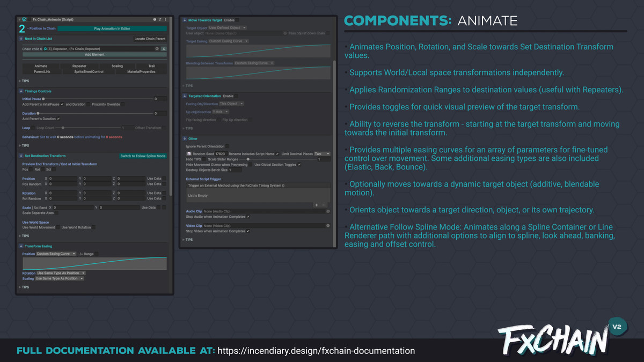This screenshot has height=362, width=644.
Task: Toggle Stop Audio when Animation Completes
Action: click(248, 217)
